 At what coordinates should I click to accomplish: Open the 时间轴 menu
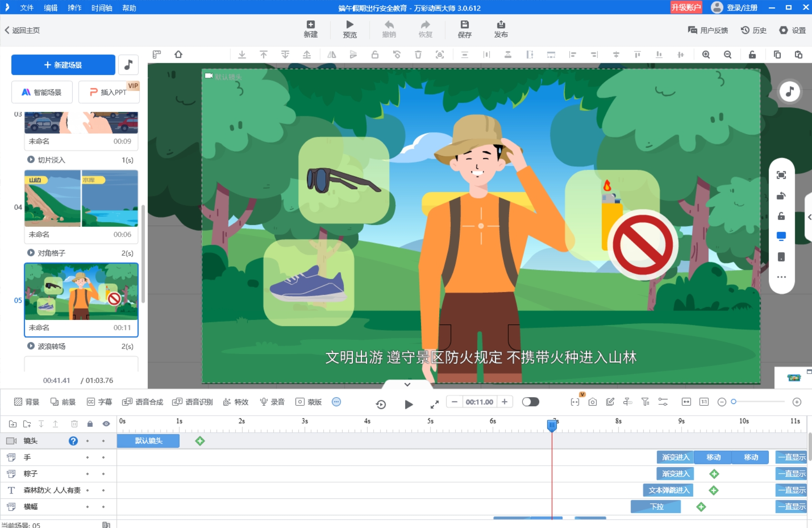click(102, 8)
